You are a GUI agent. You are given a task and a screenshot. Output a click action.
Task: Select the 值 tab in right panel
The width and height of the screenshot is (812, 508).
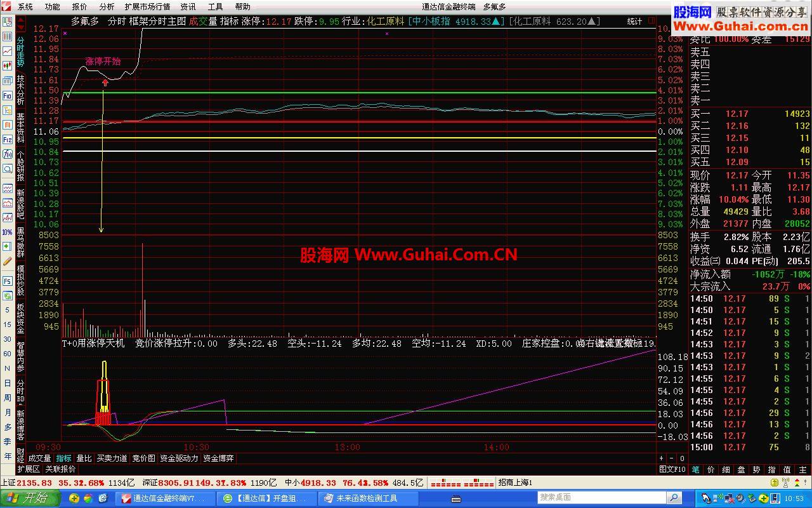787,469
